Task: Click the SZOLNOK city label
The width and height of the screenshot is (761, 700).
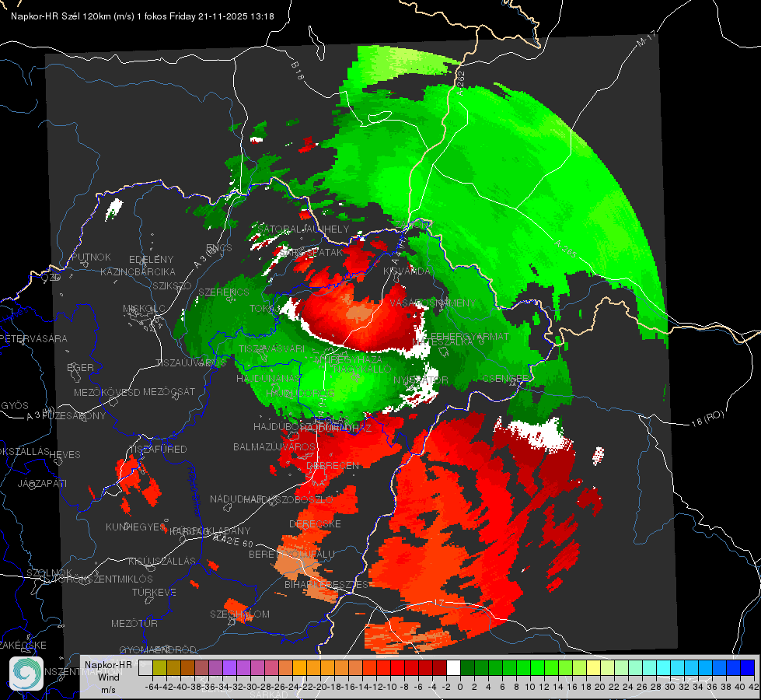Action: point(50,573)
